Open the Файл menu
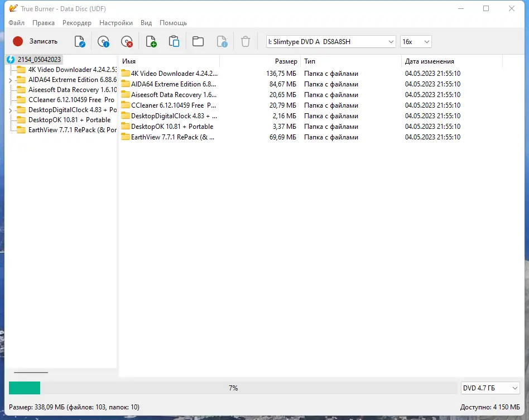529x420 pixels. click(x=17, y=23)
